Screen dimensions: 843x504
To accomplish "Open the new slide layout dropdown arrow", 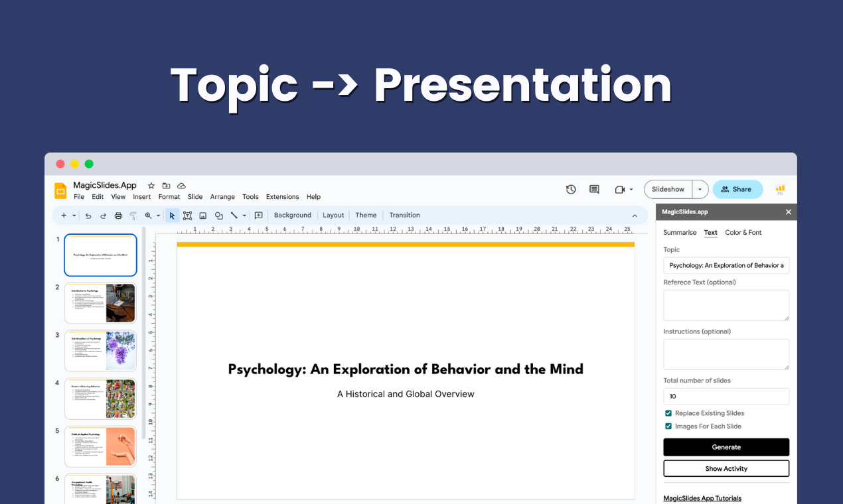I will point(74,216).
